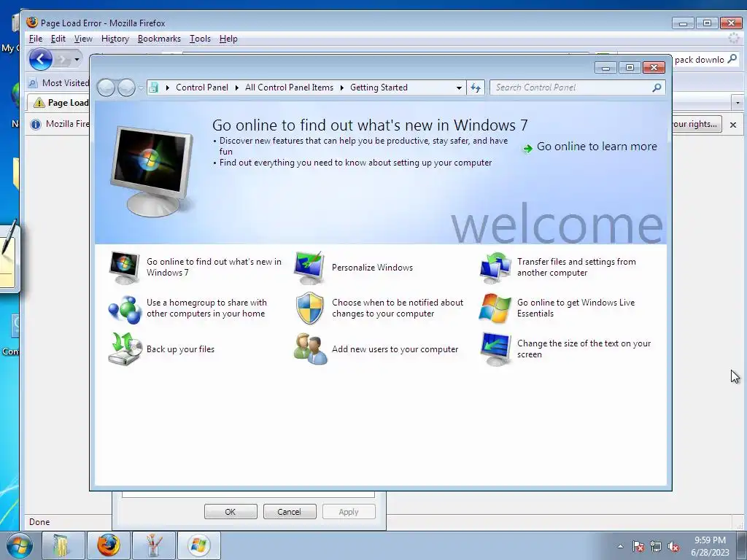Open the Windows Start button
Viewport: 747px width, 560px height.
click(19, 545)
